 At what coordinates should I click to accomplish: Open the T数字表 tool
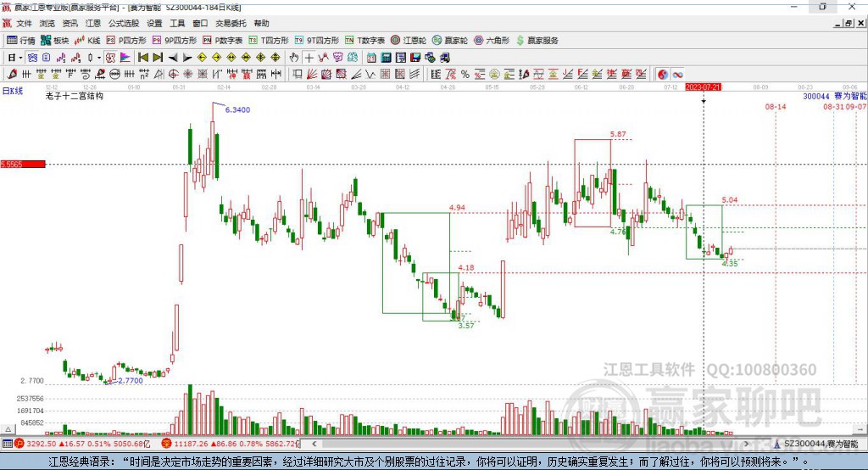click(364, 41)
